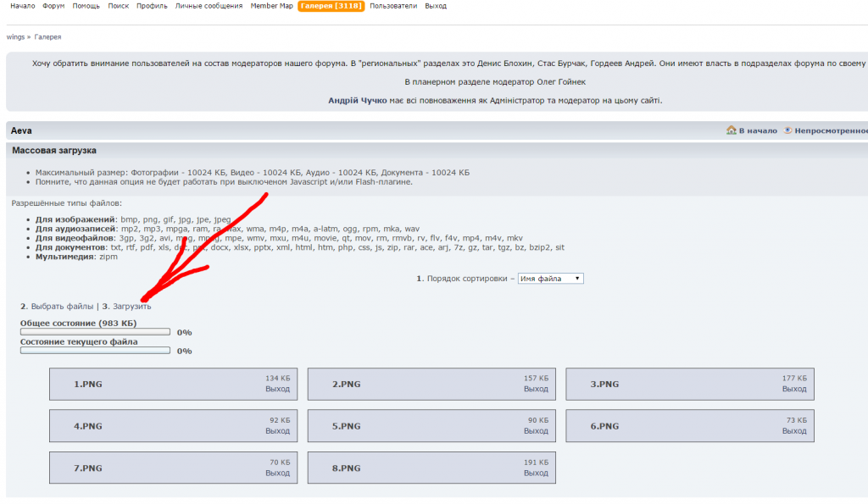Open the sort order dropdown Имя файла

point(550,279)
